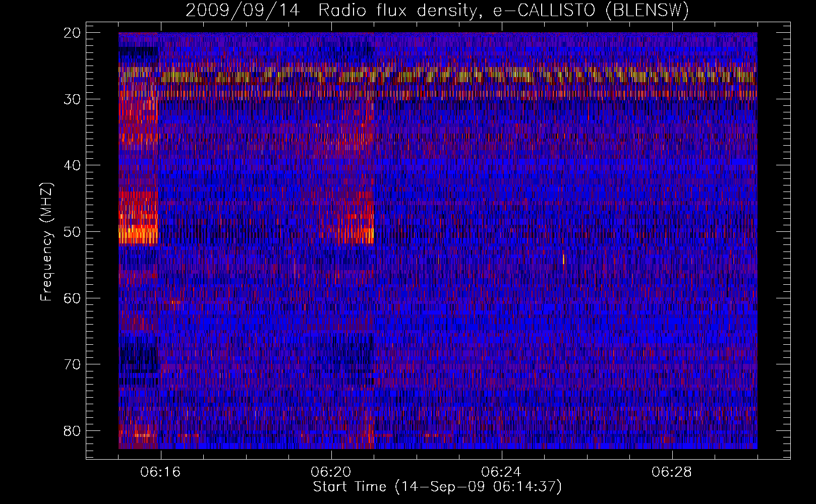Screen dimensions: 816x504
Task: Click the time tick label '06:16'
Action: (161, 472)
